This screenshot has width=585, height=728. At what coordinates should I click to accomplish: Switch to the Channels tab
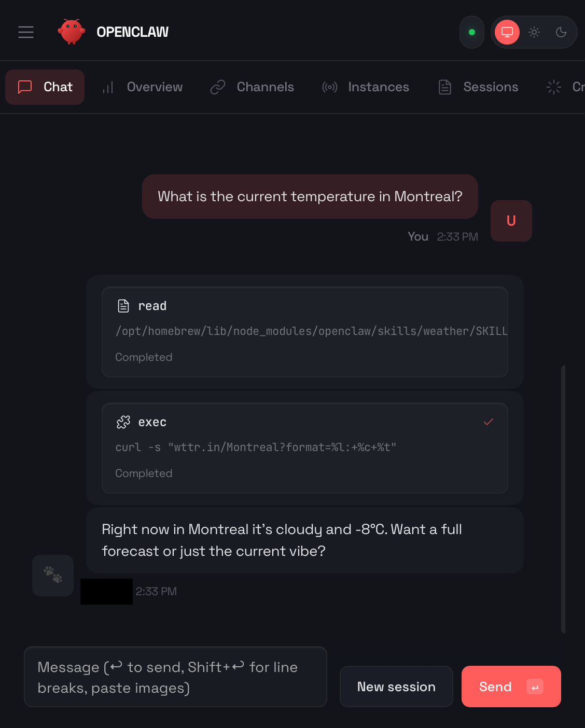252,87
